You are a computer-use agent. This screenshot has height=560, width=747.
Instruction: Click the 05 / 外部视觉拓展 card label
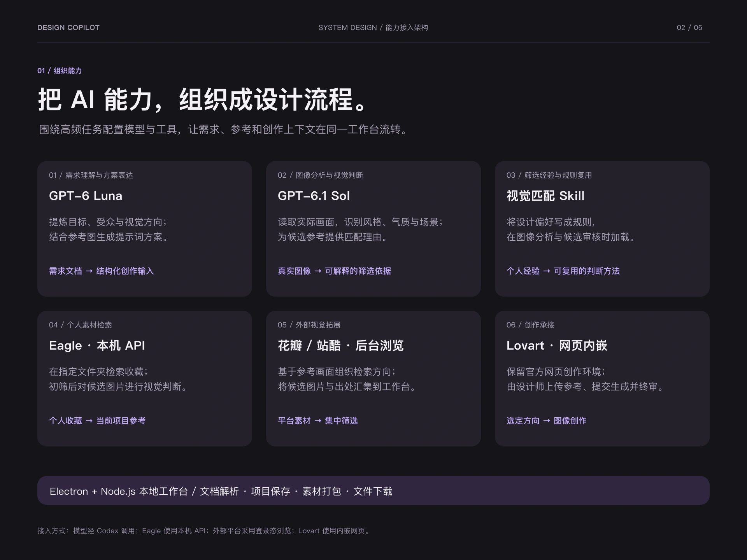309,325
